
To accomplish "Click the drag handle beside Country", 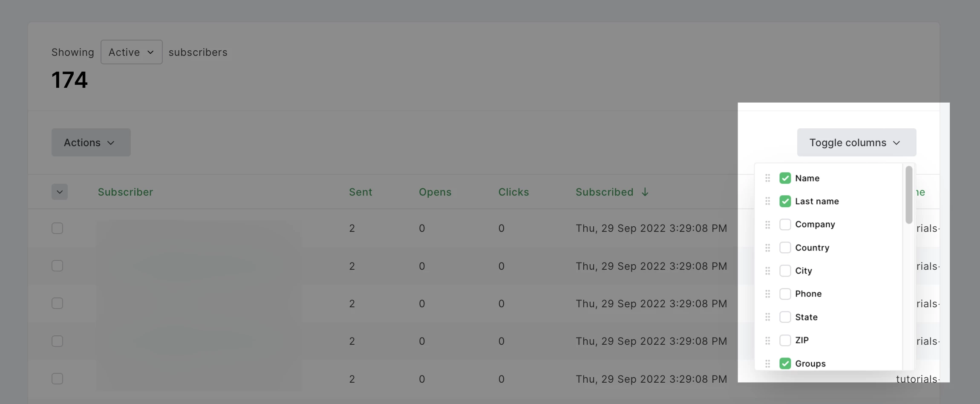I will click(x=767, y=248).
